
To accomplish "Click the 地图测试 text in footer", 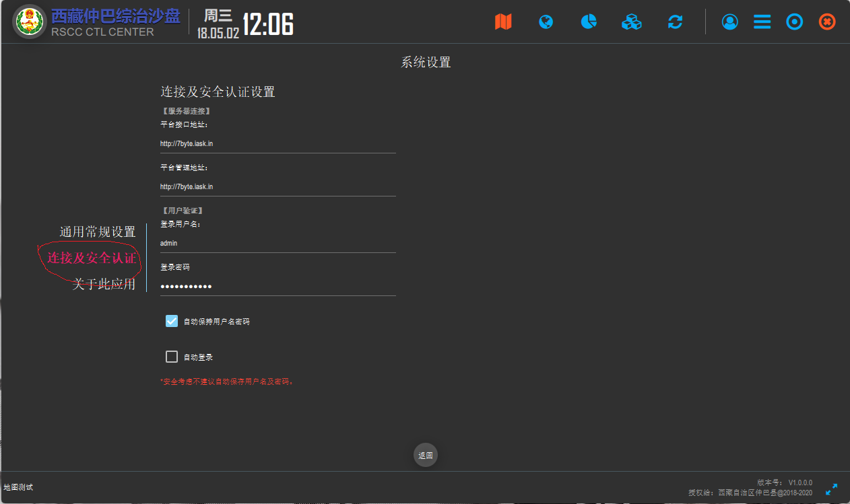I will click(18, 487).
